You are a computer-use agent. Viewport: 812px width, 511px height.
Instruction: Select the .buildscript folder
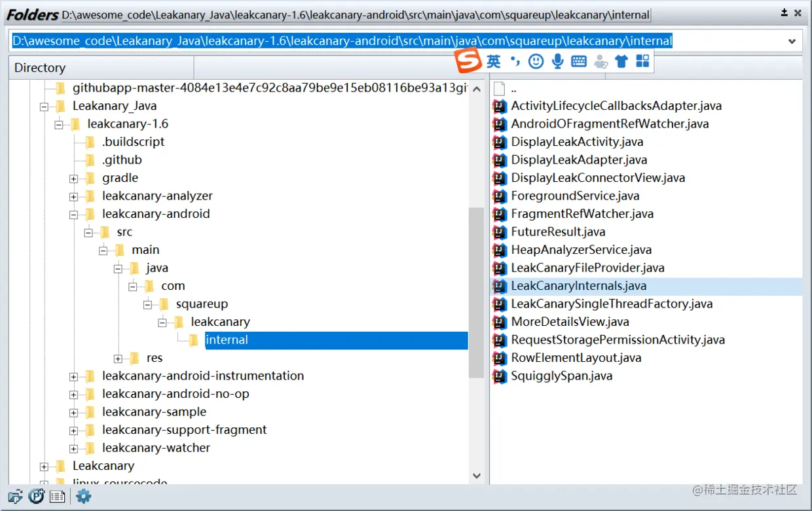point(133,142)
